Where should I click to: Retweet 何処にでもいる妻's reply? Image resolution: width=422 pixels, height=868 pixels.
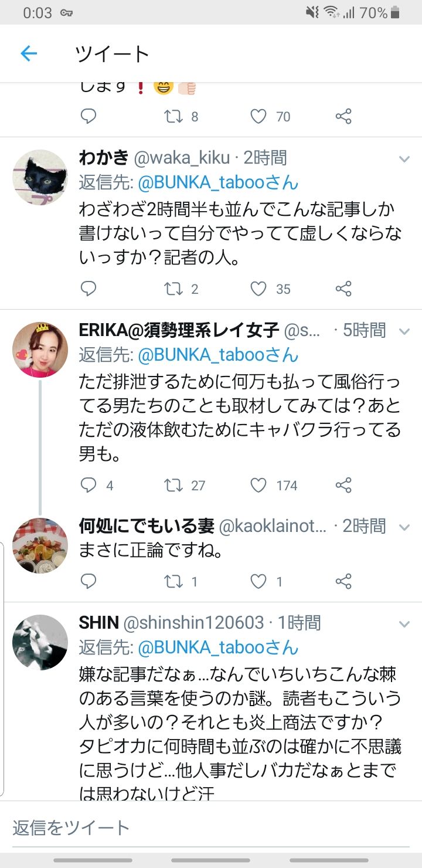(x=173, y=581)
